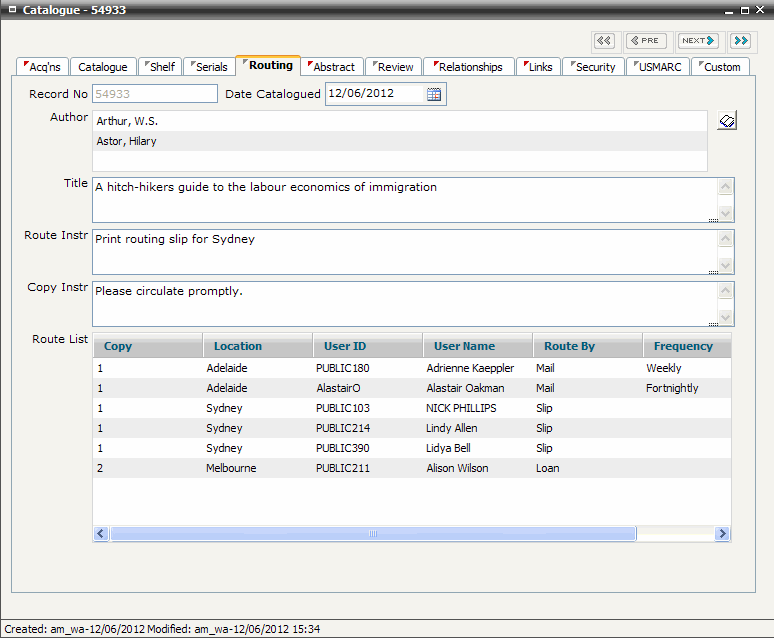Open the Date Catalogued calendar picker

click(434, 94)
